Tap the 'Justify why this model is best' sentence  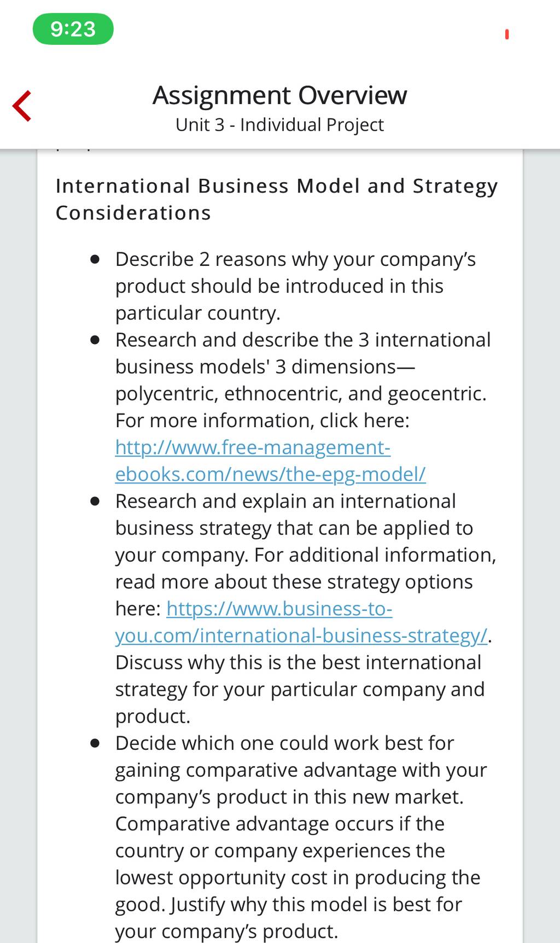(x=289, y=918)
